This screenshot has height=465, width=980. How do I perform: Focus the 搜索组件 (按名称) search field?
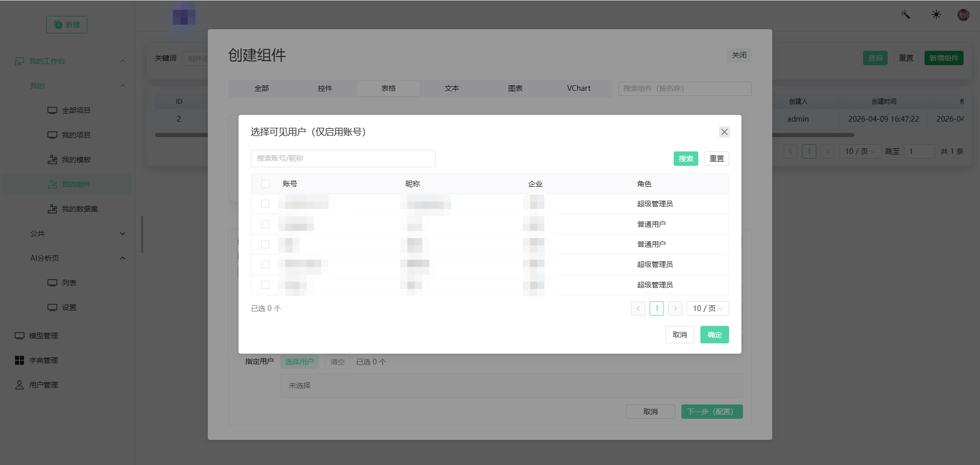click(x=685, y=88)
